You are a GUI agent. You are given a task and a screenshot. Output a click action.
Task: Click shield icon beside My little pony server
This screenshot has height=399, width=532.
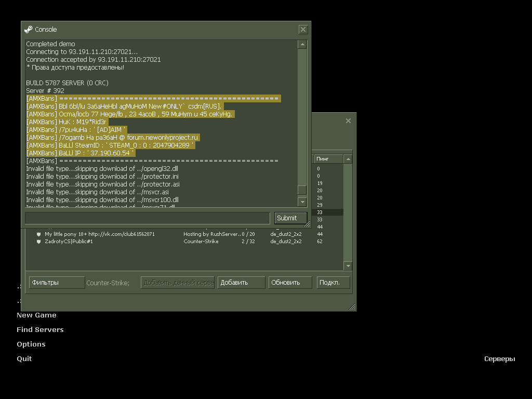38,234
